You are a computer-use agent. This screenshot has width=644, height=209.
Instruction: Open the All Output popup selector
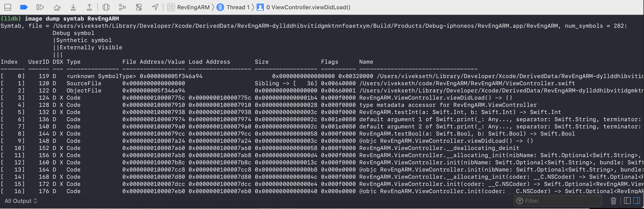[x=21, y=201]
